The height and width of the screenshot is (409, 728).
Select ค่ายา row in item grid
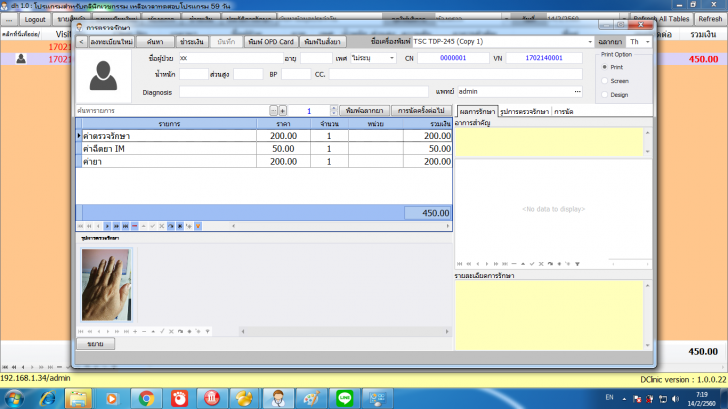pyautogui.click(x=264, y=162)
